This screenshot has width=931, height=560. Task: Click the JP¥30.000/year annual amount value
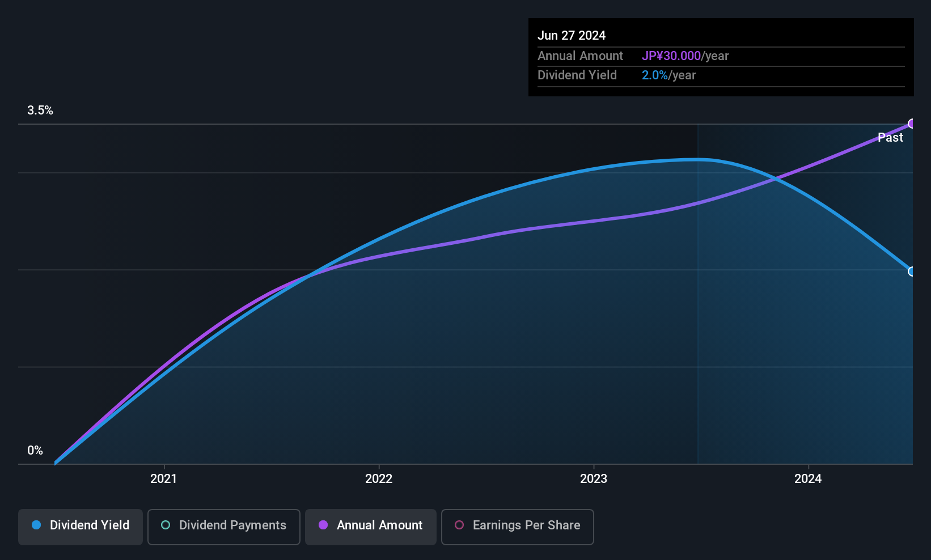pyautogui.click(x=685, y=56)
